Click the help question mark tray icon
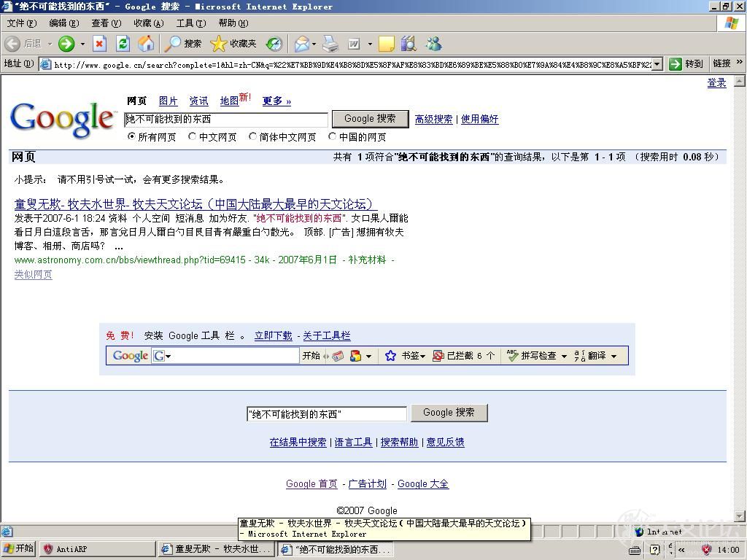 (655, 550)
